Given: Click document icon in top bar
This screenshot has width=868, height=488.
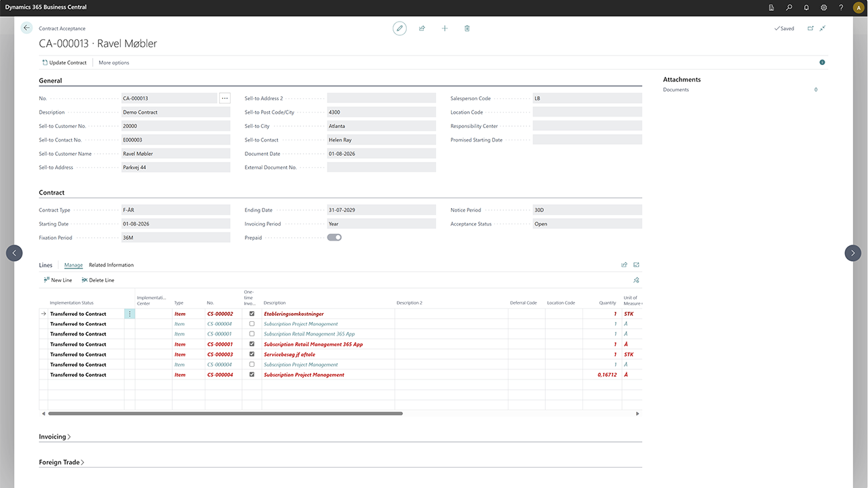Looking at the screenshot, I should (772, 7).
